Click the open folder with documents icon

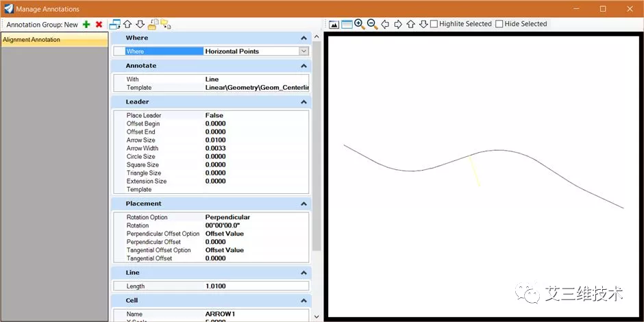pyautogui.click(x=153, y=24)
